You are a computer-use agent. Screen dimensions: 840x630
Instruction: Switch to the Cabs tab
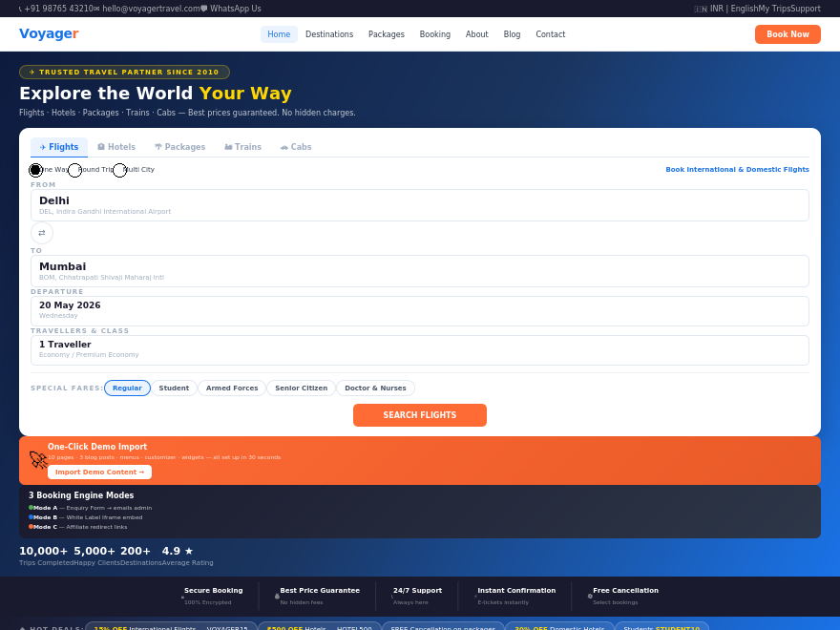point(296,147)
